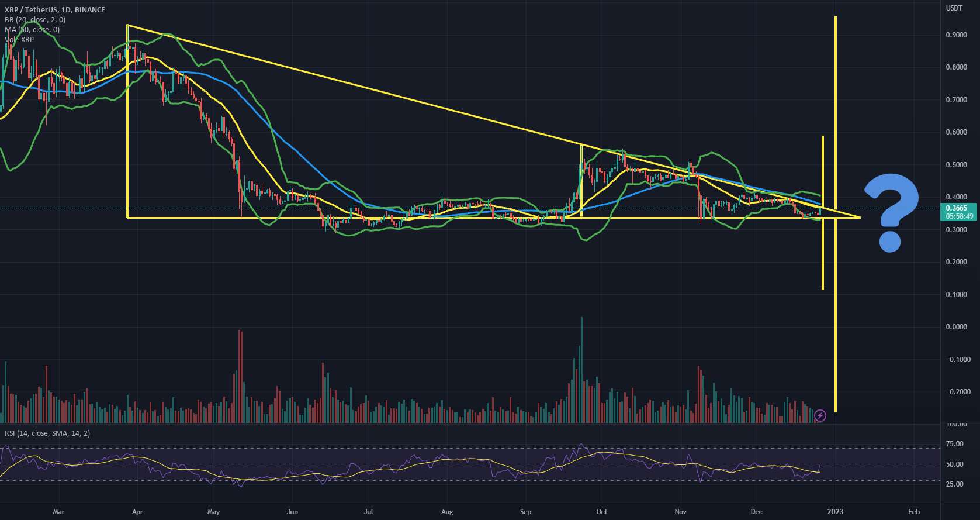980x520 pixels.
Task: Select the BB (20, close, 2, 0) indicator label
Action: pyautogui.click(x=35, y=20)
